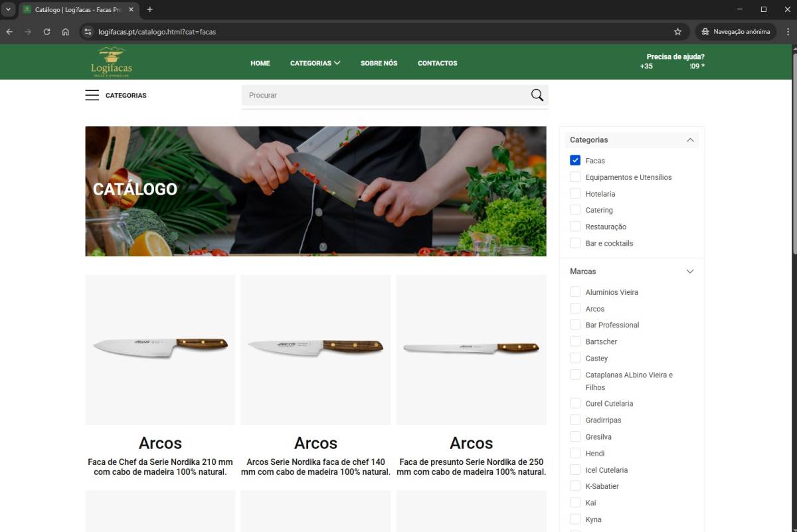The image size is (797, 532).
Task: Click the Precisa de ajuda phone number
Action: [672, 66]
